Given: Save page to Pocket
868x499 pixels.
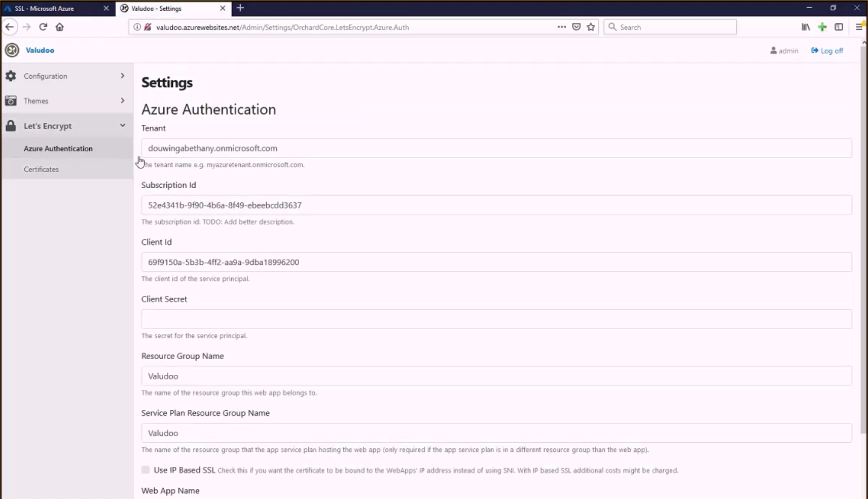Looking at the screenshot, I should [x=576, y=27].
